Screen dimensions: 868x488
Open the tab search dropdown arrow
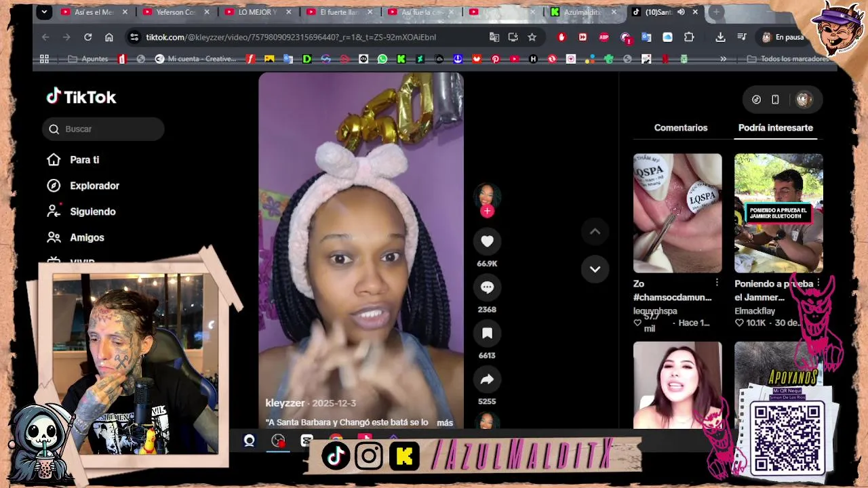pyautogui.click(x=44, y=12)
